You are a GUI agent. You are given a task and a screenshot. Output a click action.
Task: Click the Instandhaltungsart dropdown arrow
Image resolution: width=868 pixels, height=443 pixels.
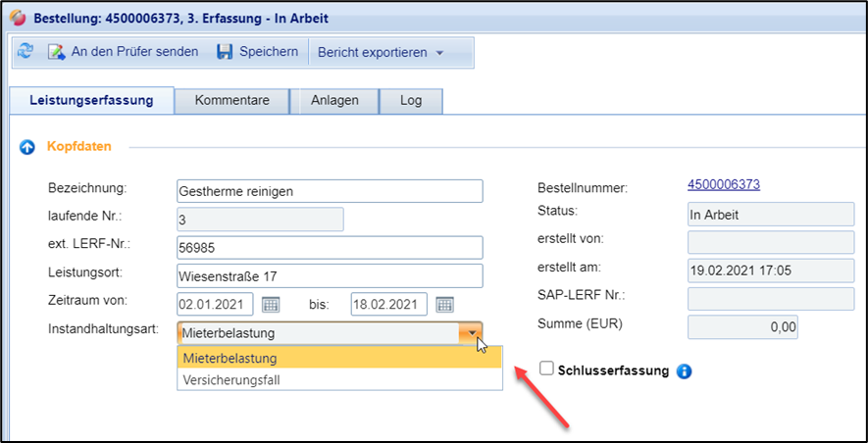click(x=472, y=333)
